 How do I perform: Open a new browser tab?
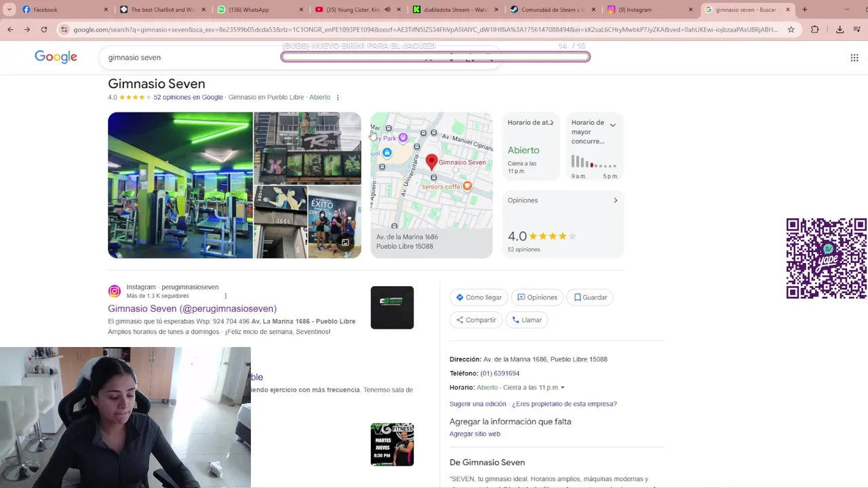coord(805,9)
